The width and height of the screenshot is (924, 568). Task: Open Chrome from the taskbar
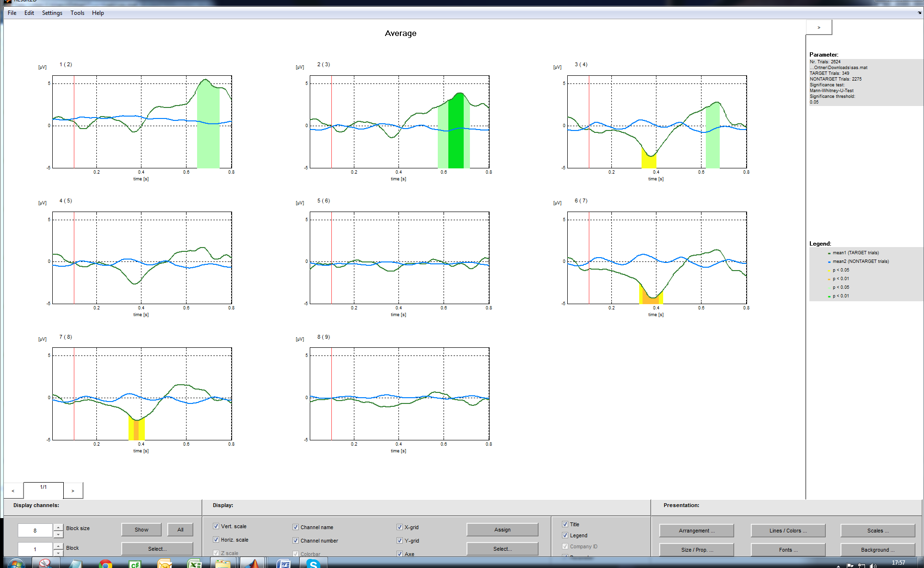click(x=105, y=564)
